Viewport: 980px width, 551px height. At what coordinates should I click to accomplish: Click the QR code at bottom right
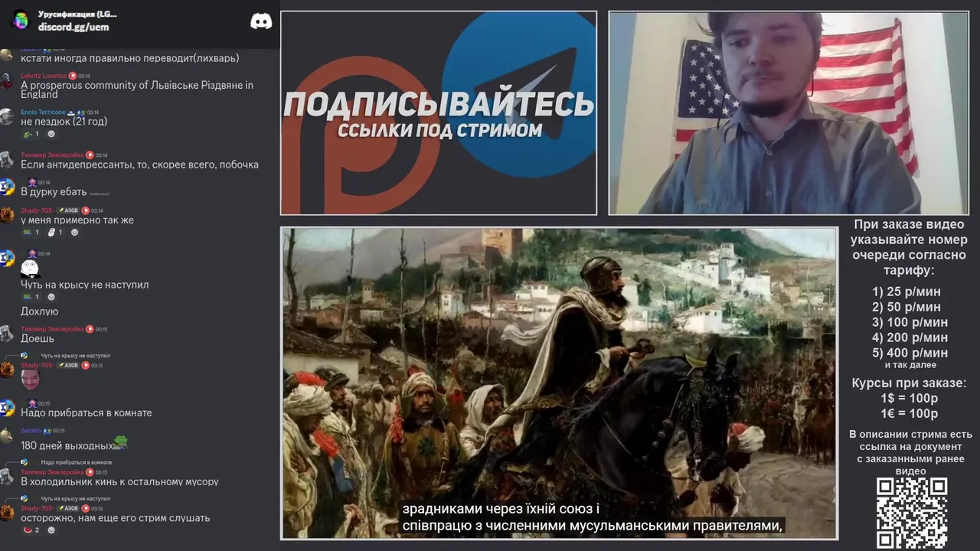tap(912, 513)
